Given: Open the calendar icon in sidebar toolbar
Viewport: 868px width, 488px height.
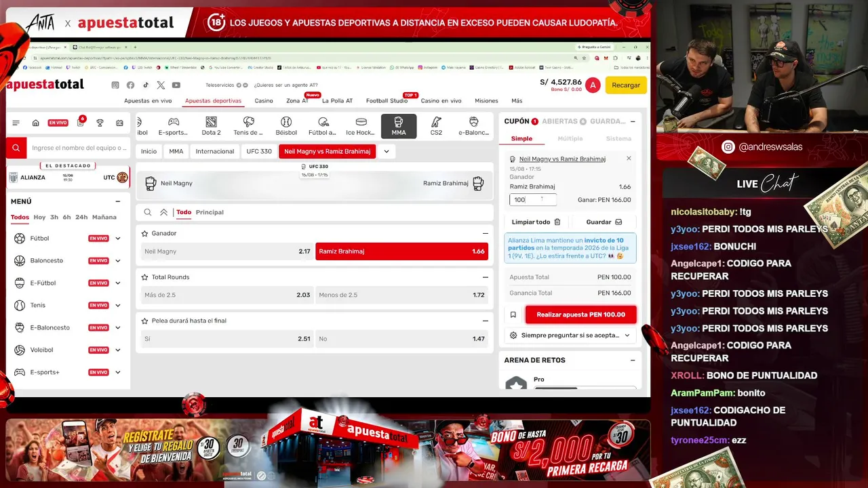Looking at the screenshot, I should click(120, 123).
